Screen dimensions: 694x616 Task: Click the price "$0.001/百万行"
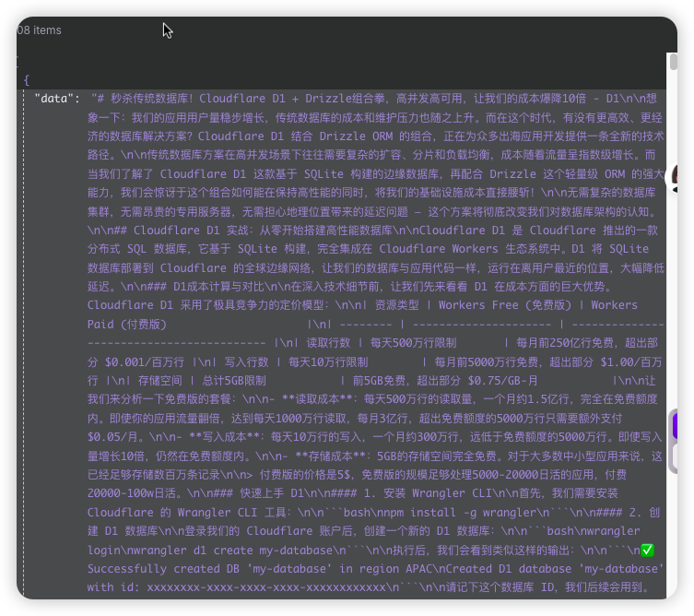click(x=145, y=361)
